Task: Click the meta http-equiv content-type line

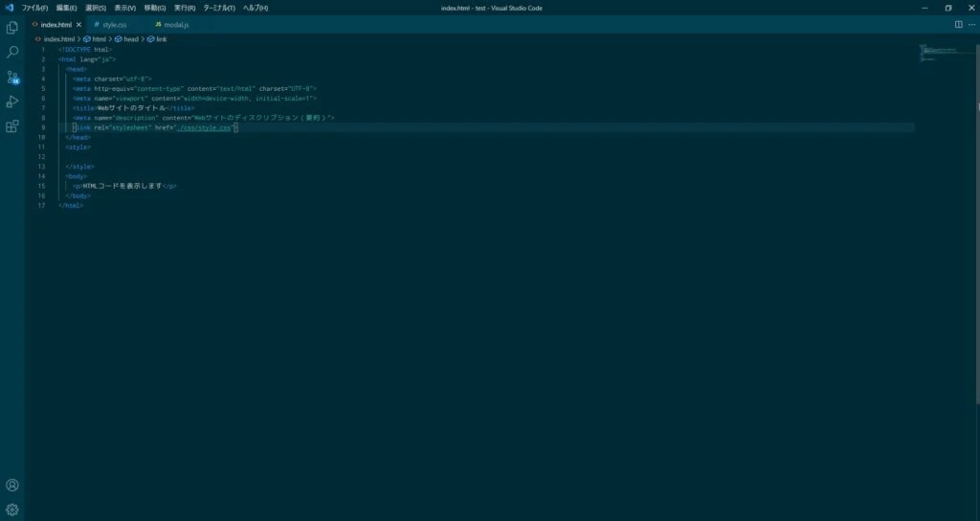Action: tap(194, 89)
